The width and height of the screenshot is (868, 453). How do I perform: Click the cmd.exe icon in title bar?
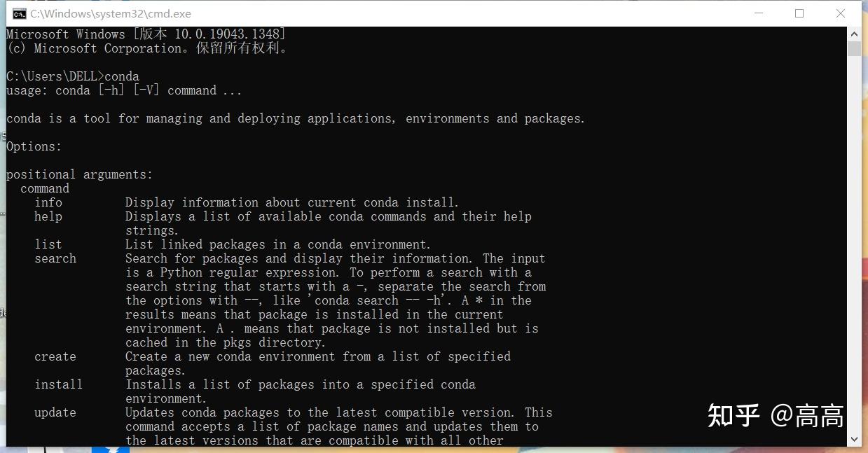click(x=19, y=13)
